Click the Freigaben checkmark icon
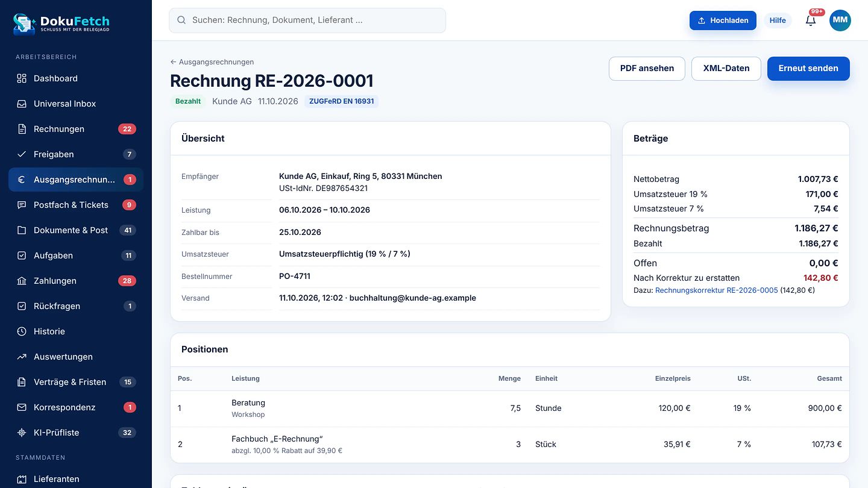 22,154
